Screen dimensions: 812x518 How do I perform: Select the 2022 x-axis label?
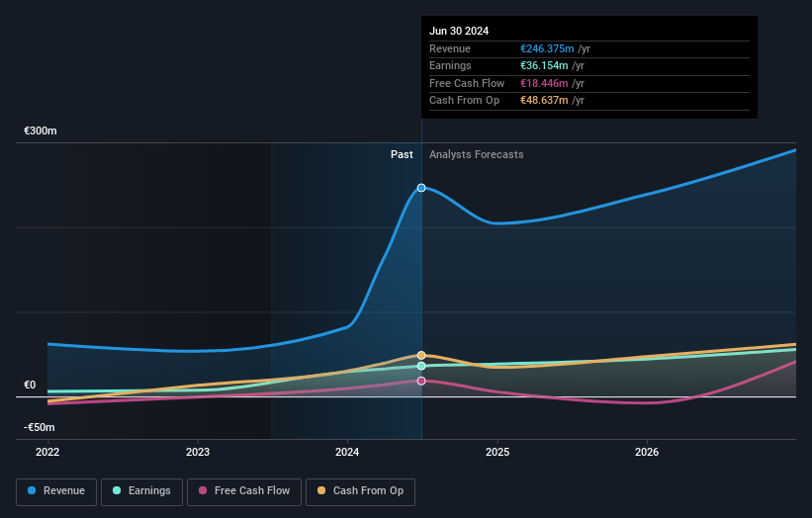coord(47,452)
